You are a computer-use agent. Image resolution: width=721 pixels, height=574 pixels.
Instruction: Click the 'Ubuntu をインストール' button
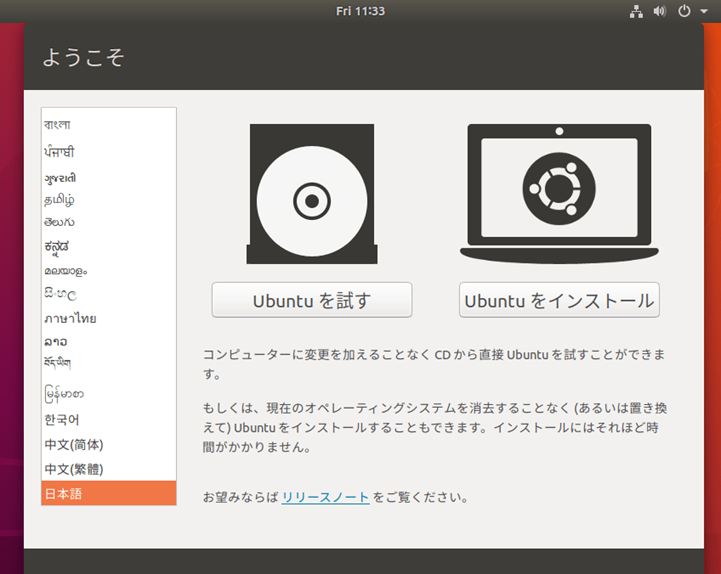(x=559, y=300)
